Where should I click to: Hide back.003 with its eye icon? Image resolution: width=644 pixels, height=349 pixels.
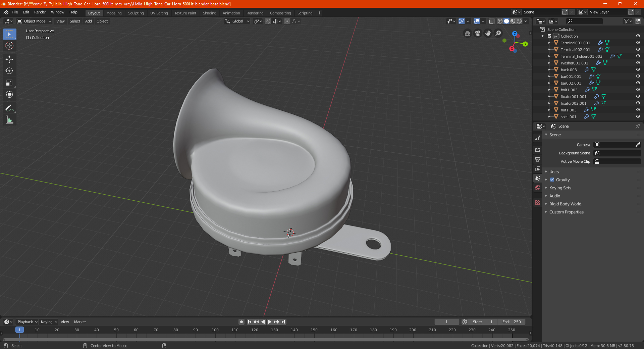(x=638, y=69)
